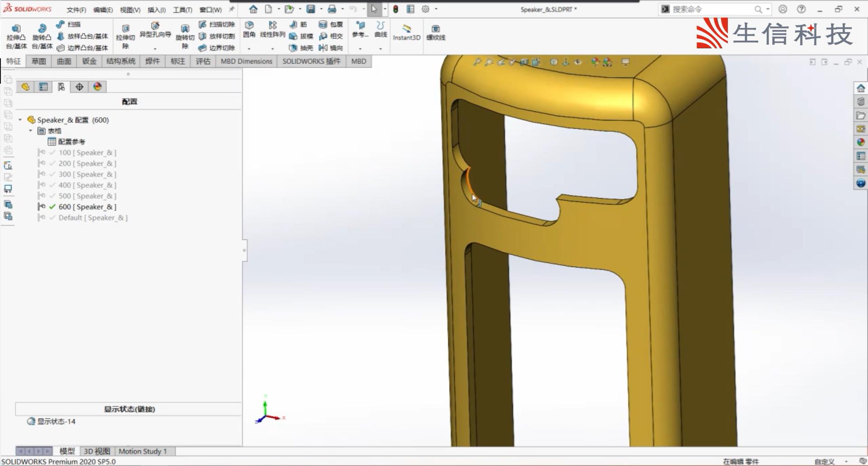This screenshot has height=466, width=868.
Task: Open the SOLIDWORKS Resources home task pane
Action: click(x=861, y=88)
